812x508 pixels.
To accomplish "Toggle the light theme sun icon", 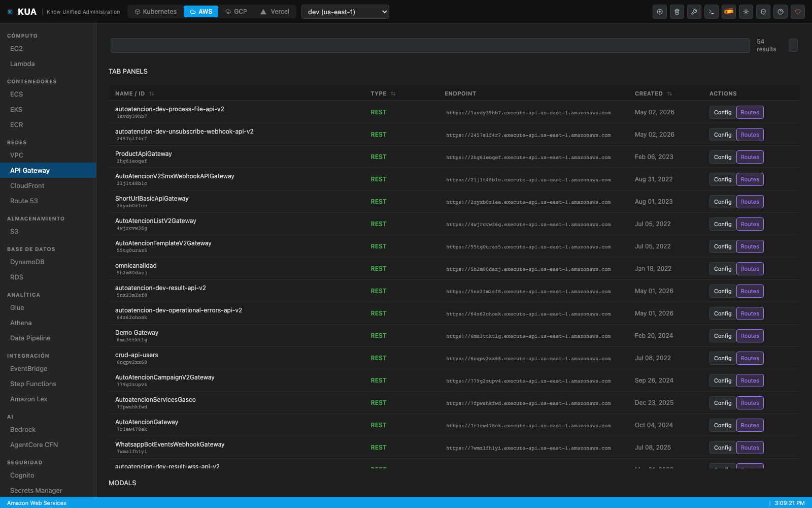I will (746, 12).
